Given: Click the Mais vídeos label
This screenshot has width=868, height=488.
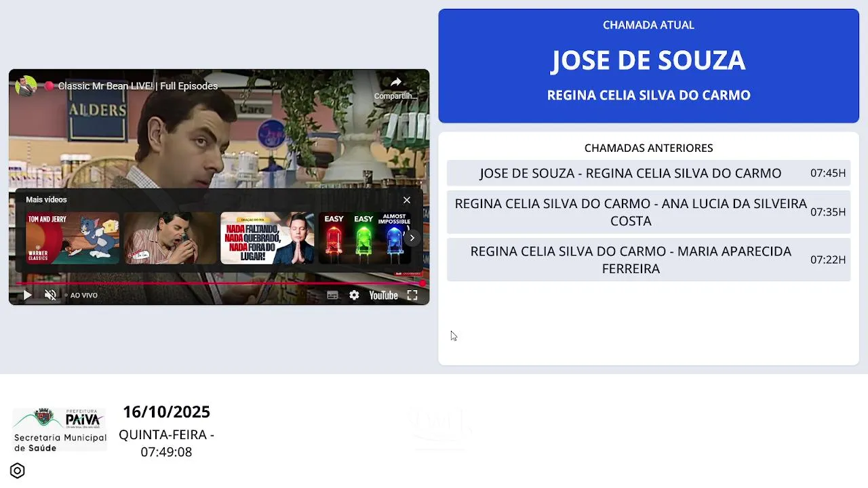Looking at the screenshot, I should (46, 200).
